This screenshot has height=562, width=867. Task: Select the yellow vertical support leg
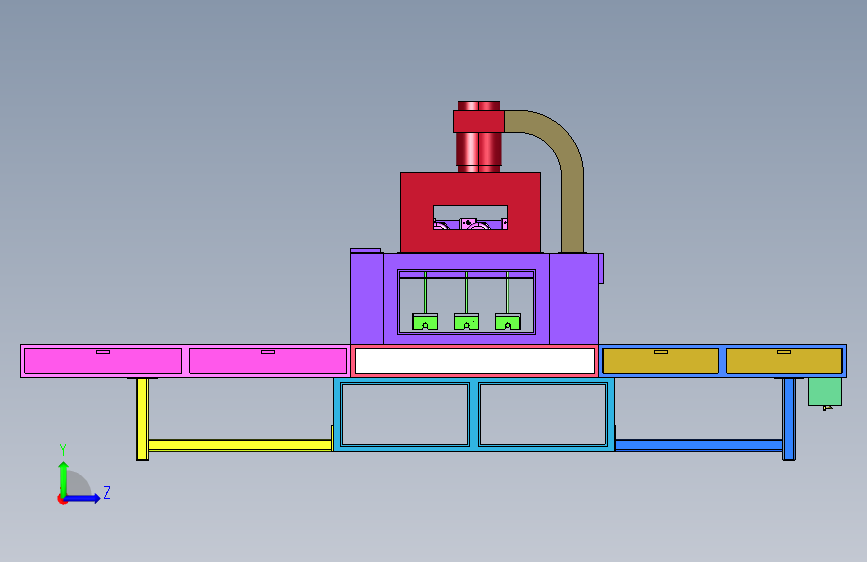click(142, 419)
